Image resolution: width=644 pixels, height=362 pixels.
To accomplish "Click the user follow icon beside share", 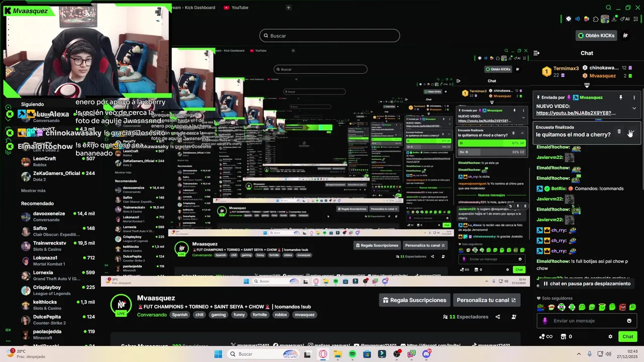I will (514, 317).
